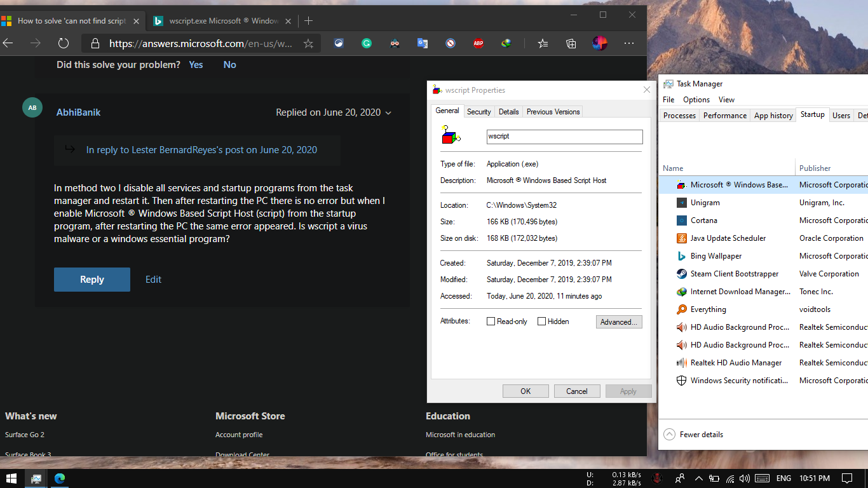Select Windows Security notification shield icon
The image size is (868, 488).
(681, 381)
